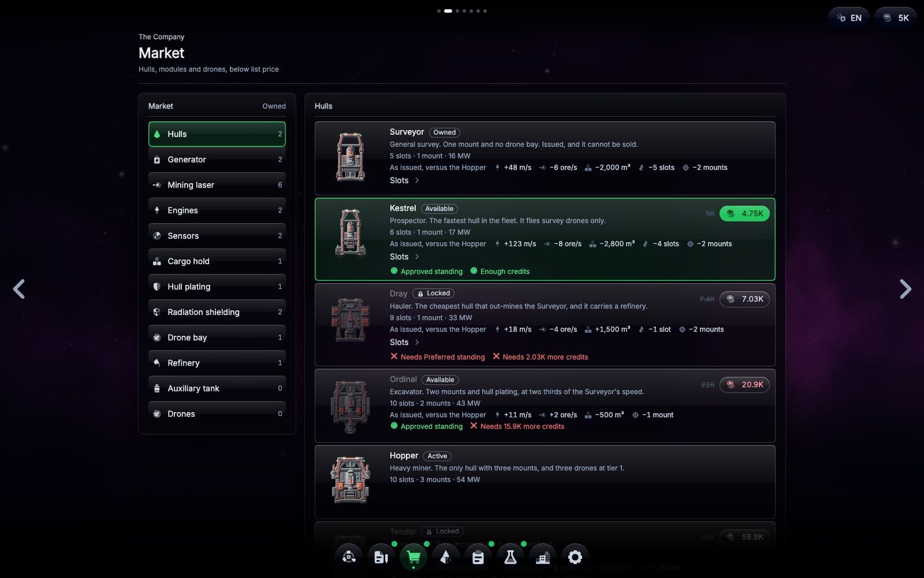Click the Hopper hull image

pyautogui.click(x=351, y=480)
